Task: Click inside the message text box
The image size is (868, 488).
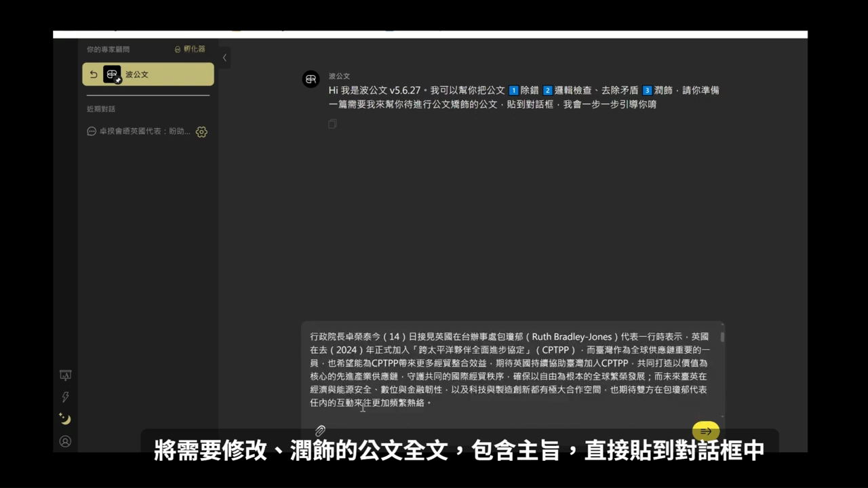Action: 509,369
